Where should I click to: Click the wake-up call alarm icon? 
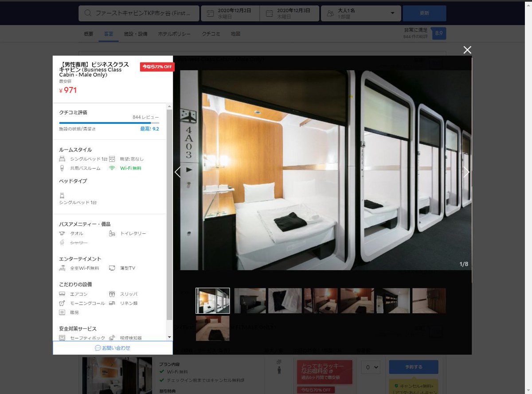click(x=62, y=303)
